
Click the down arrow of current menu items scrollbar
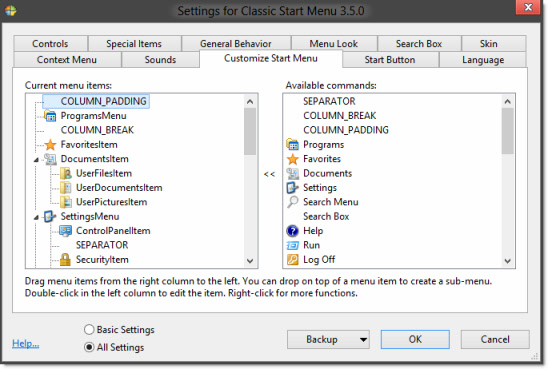[250, 261]
